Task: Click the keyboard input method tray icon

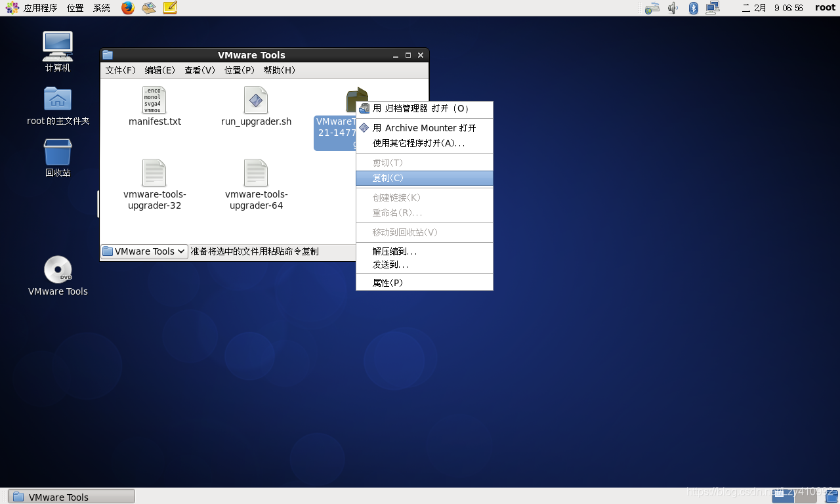Action: coord(652,8)
